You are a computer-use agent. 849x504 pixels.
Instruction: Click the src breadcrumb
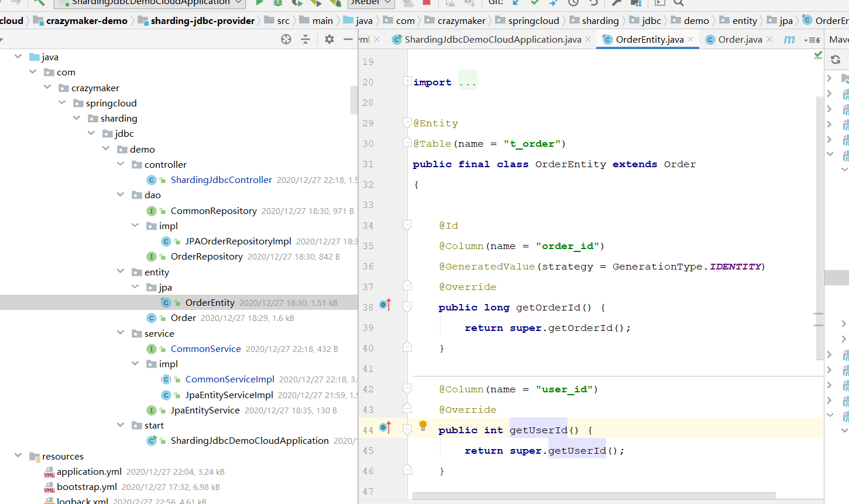pos(283,20)
